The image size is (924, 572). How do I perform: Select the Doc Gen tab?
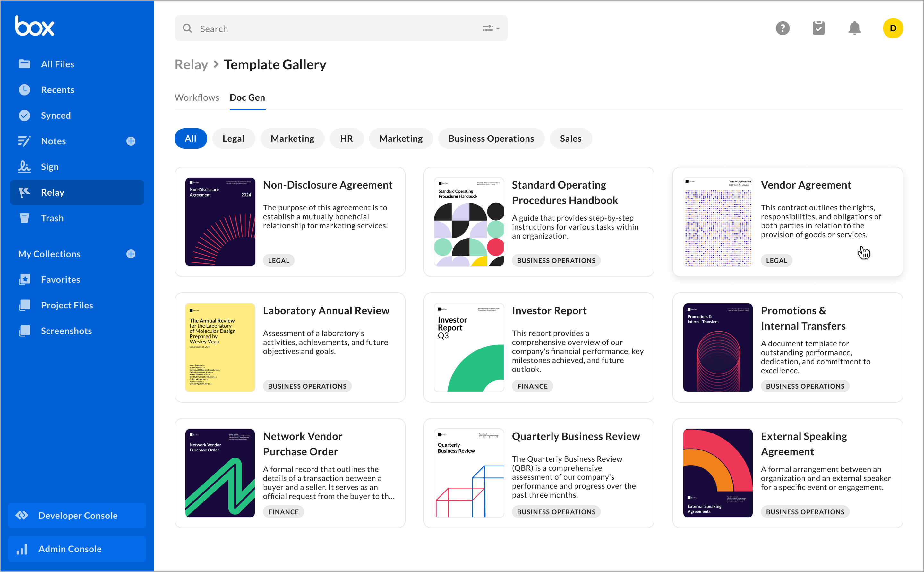[x=247, y=97]
